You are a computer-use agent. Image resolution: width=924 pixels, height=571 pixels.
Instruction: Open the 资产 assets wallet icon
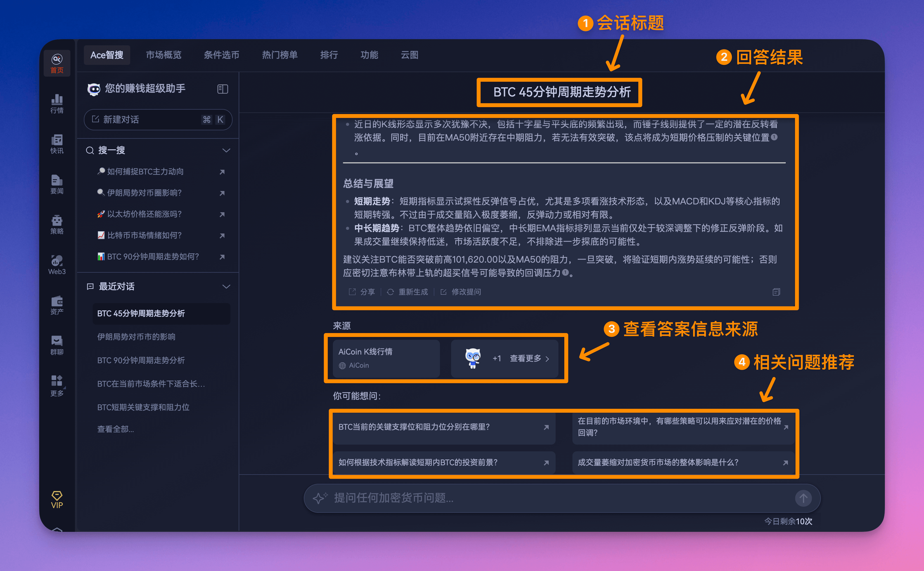tap(57, 305)
